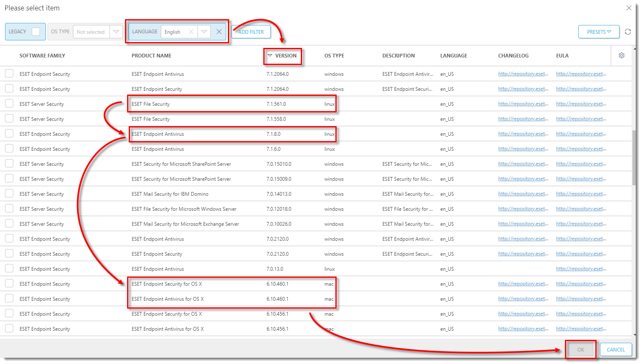Check the ESET Endpoint Security 7.1.2064.0 row

9,88
